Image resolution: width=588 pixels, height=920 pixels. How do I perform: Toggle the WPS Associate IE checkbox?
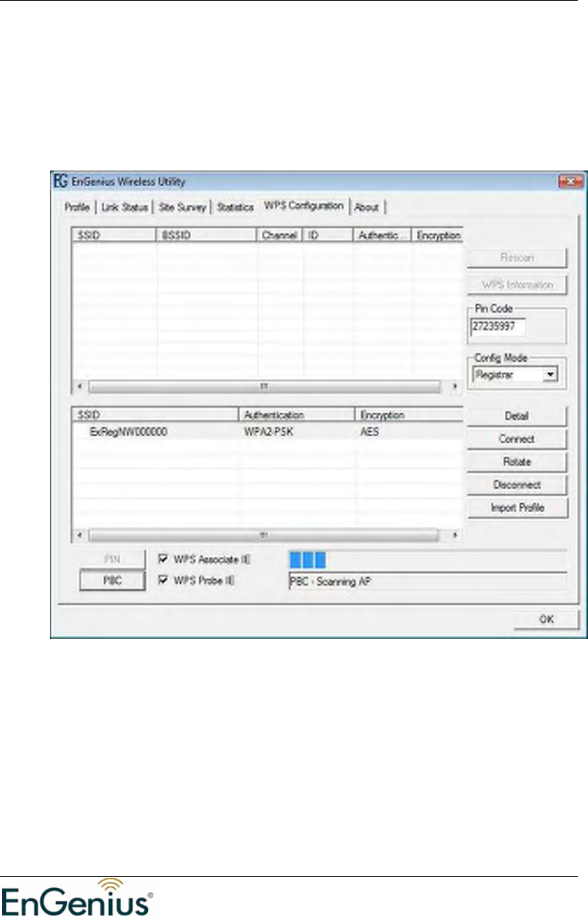tap(162, 559)
